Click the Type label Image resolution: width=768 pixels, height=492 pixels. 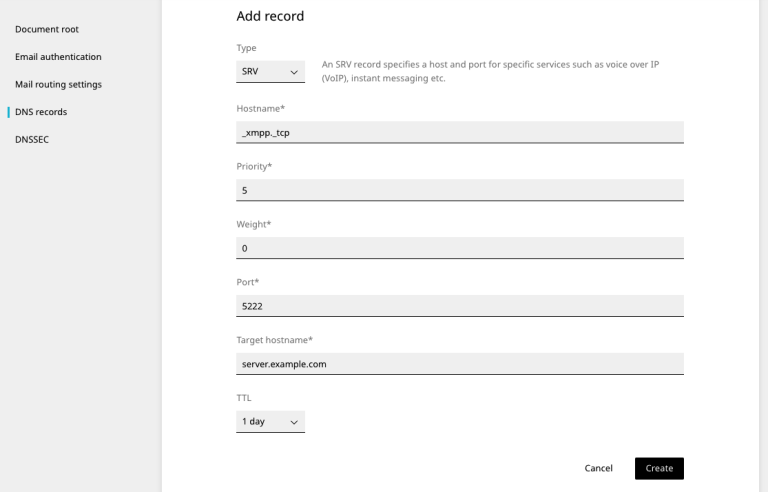coord(246,48)
